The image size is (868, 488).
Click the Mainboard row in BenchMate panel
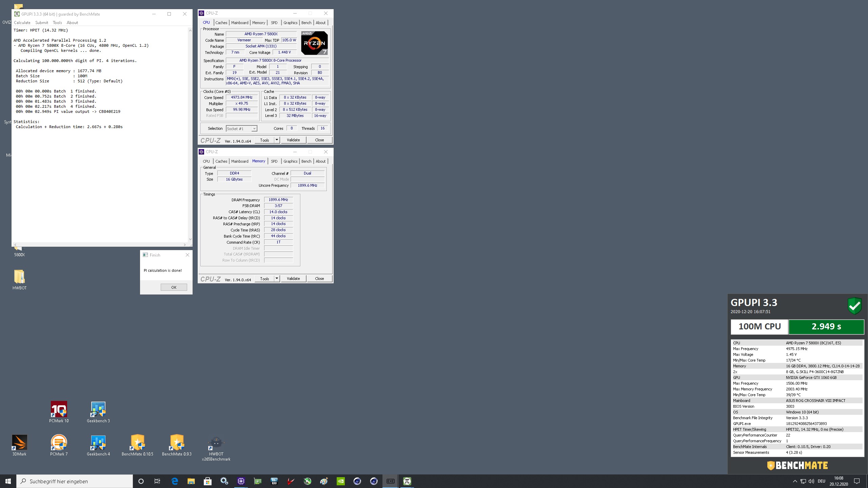pos(797,401)
